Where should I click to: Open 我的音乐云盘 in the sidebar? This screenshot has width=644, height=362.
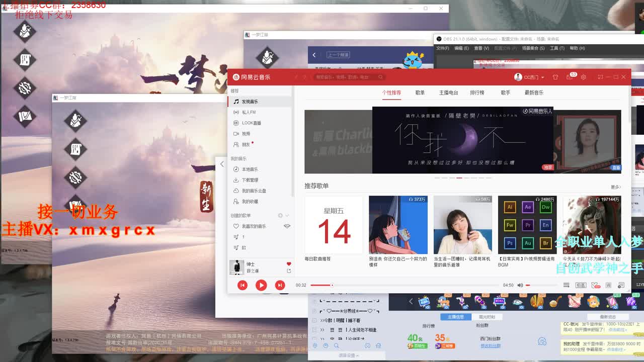(x=259, y=191)
